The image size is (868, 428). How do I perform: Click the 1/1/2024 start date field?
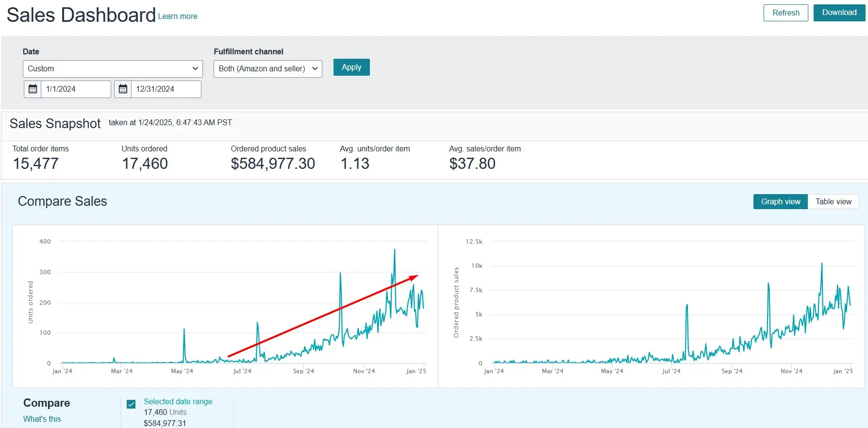(x=76, y=89)
